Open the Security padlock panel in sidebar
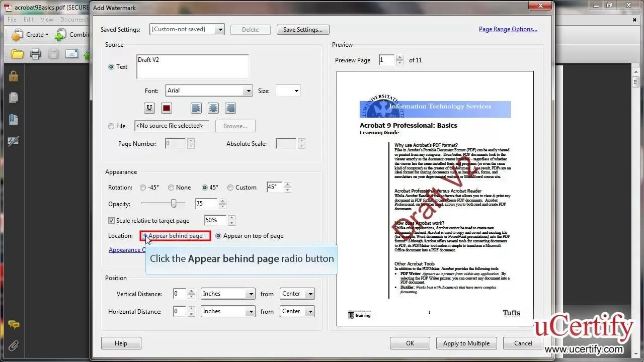Image resolution: width=644 pixels, height=362 pixels. tap(13, 76)
